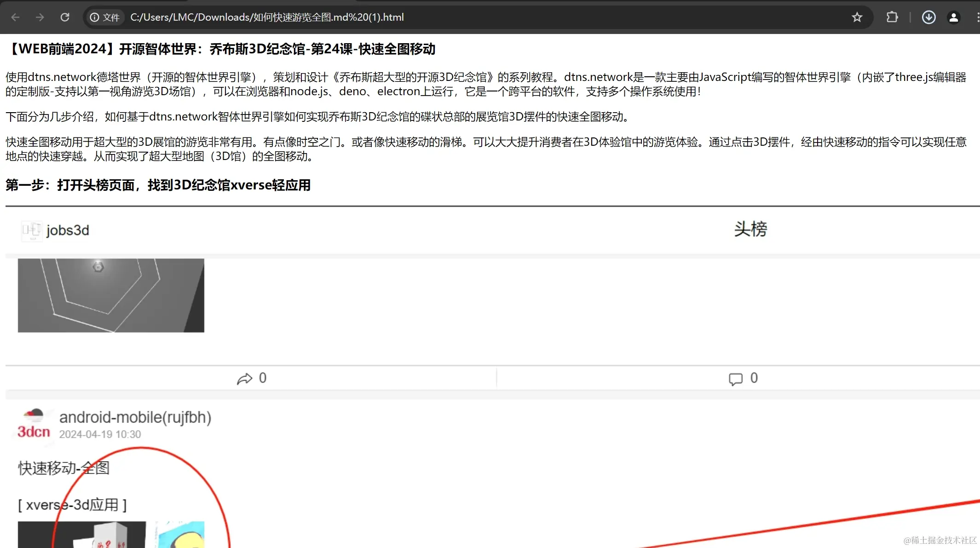Open android-mobile(rujfbh) user profile
This screenshot has height=548, width=980.
pyautogui.click(x=135, y=417)
